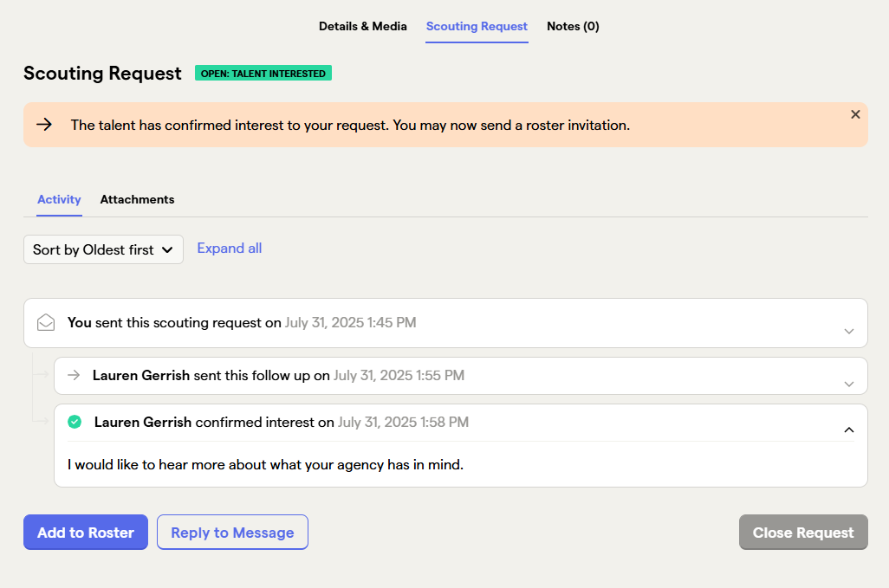Click the message text about hearing more
This screenshot has height=588, width=889.
point(265,464)
